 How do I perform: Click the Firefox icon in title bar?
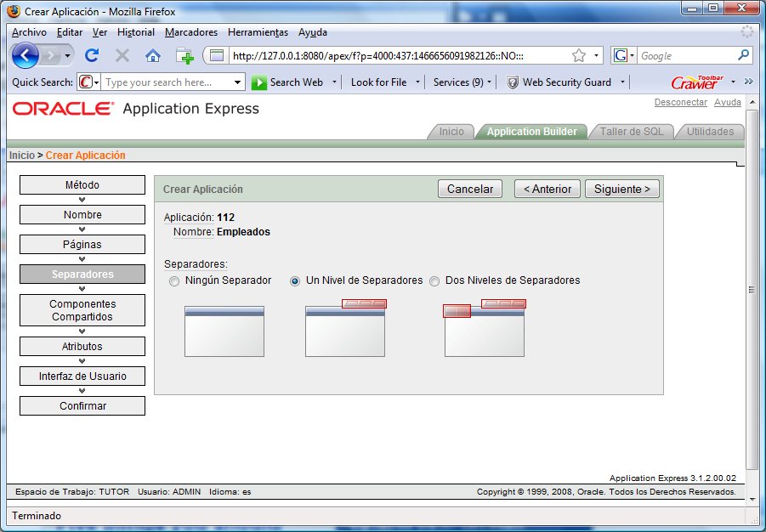click(x=14, y=11)
